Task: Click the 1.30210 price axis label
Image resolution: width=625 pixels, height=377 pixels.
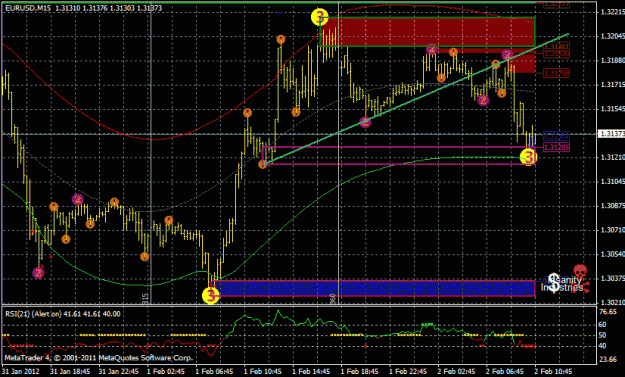Action: click(x=613, y=302)
